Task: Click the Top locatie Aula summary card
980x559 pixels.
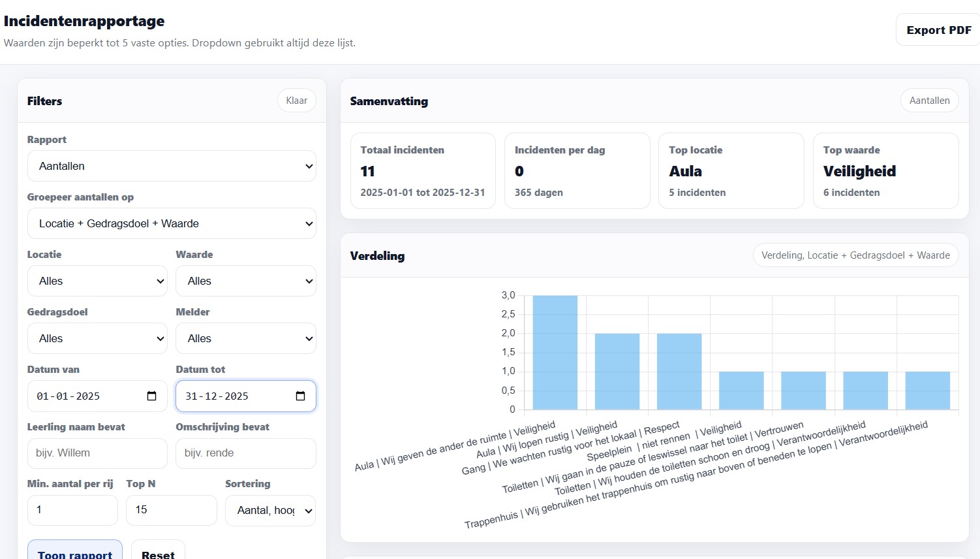Action: pyautogui.click(x=731, y=171)
